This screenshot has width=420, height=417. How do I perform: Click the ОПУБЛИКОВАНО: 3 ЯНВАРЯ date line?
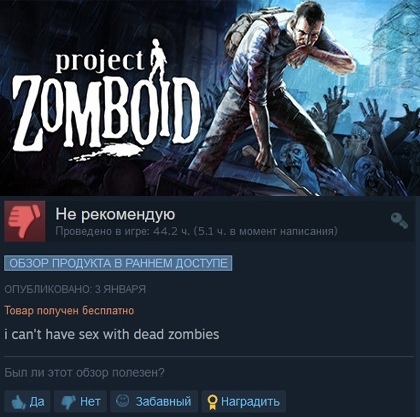(75, 289)
